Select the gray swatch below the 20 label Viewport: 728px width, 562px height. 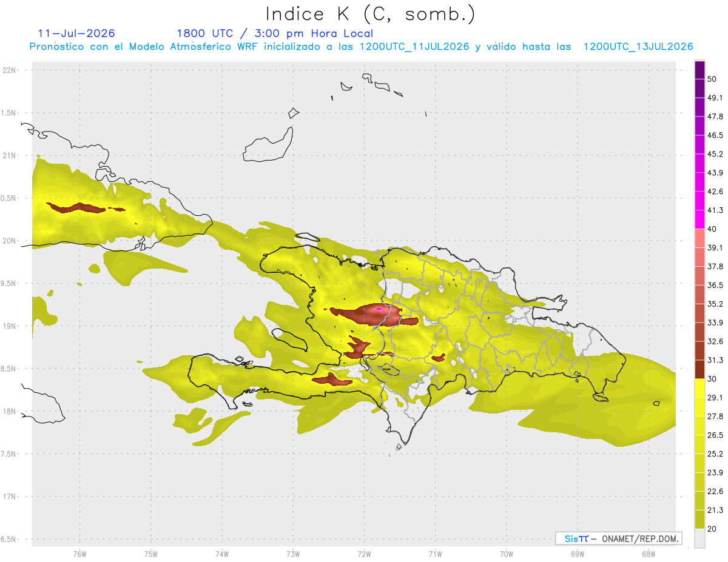[699, 538]
